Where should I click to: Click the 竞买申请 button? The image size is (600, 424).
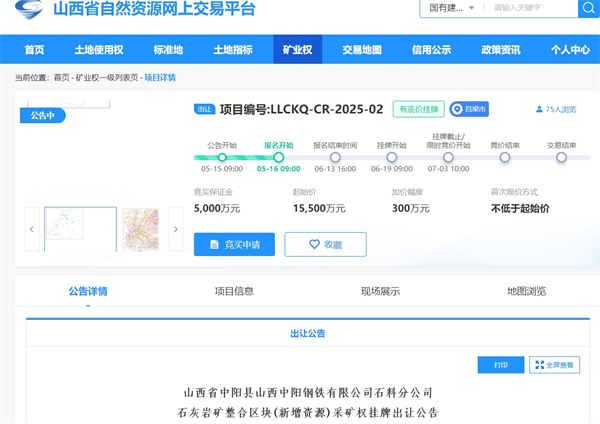[234, 244]
